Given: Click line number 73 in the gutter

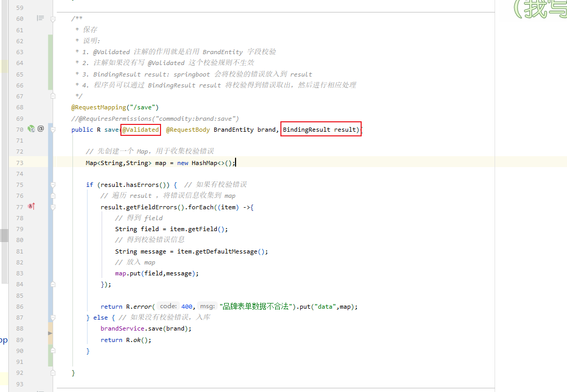Looking at the screenshot, I should 19,163.
